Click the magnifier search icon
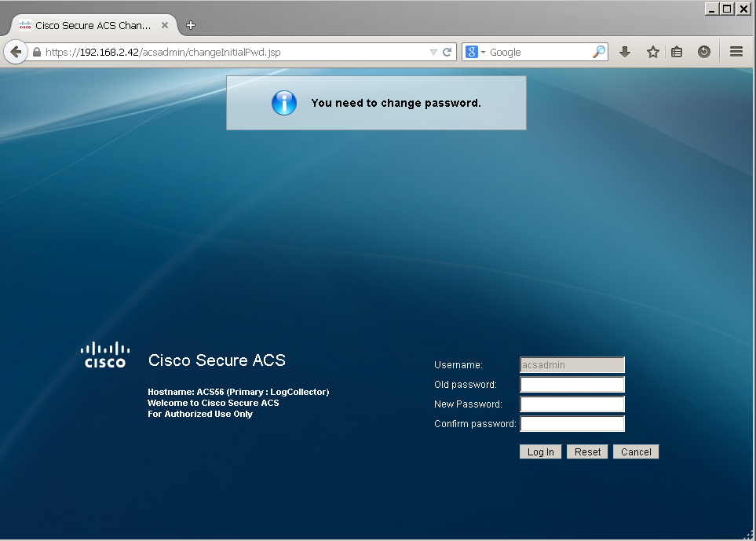The width and height of the screenshot is (756, 541). (598, 52)
